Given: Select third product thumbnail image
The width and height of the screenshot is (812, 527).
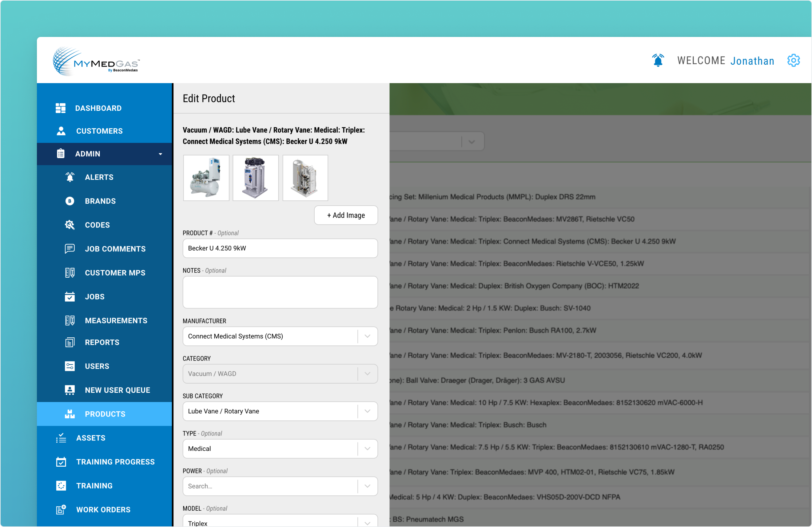Looking at the screenshot, I should pos(305,178).
